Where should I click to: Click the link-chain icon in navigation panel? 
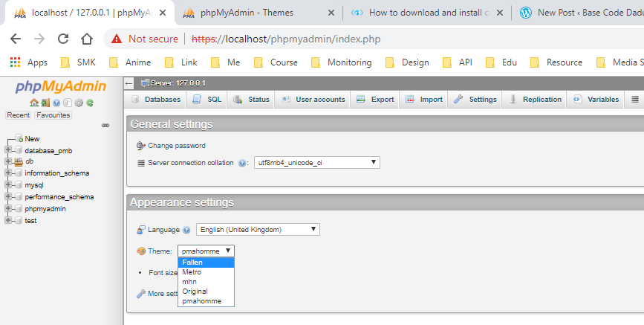pyautogui.click(x=105, y=125)
